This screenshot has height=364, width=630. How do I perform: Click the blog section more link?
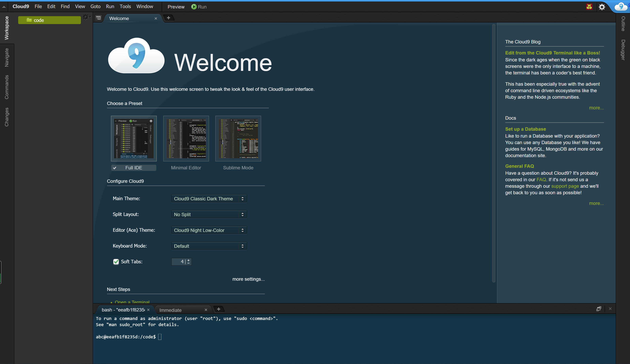[x=596, y=108]
